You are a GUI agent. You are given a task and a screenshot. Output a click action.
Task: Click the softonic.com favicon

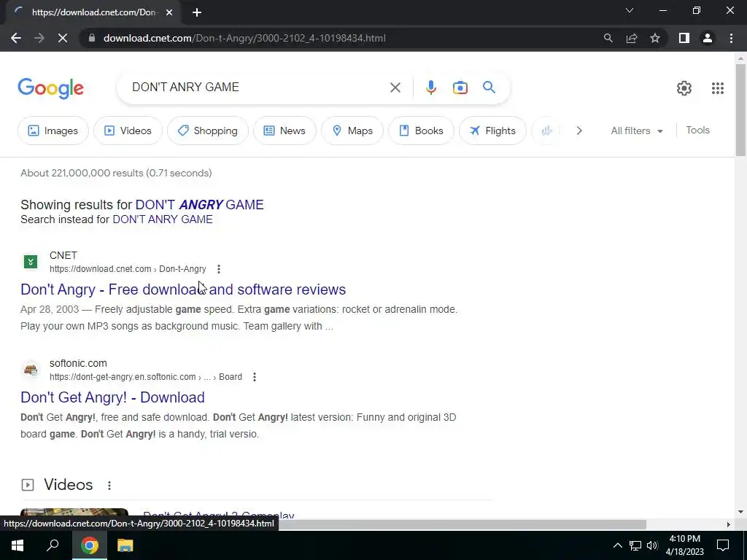point(31,370)
